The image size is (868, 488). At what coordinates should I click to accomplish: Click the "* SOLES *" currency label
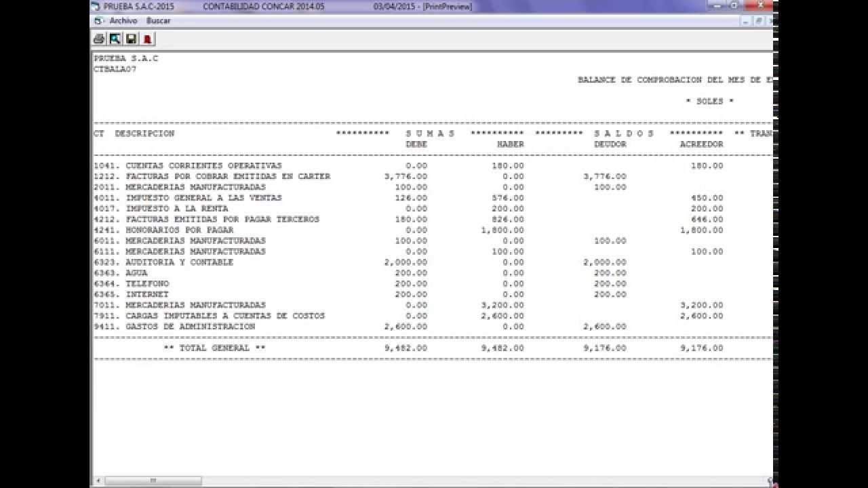[x=709, y=102]
